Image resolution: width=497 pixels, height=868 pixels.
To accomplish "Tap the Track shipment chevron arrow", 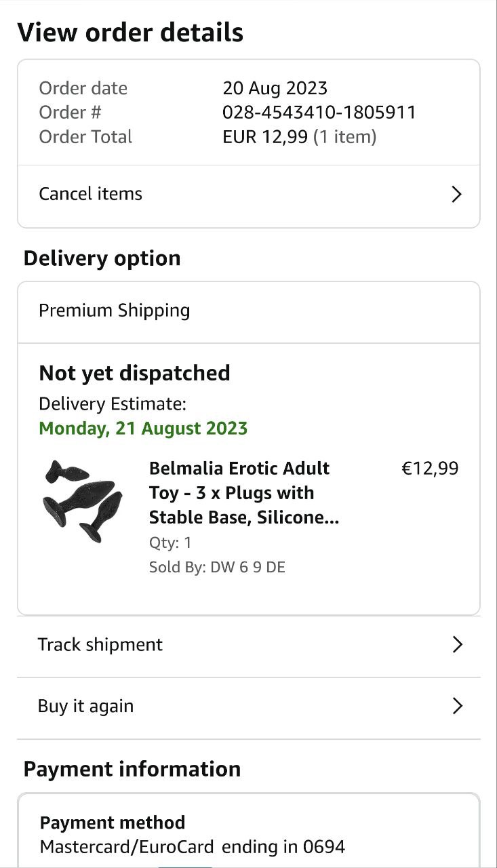I will 457,644.
